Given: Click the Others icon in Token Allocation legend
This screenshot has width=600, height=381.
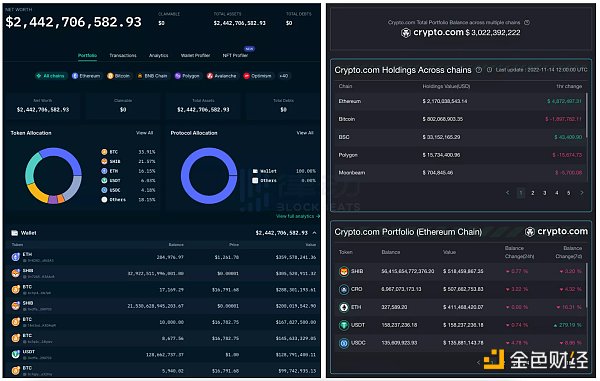Looking at the screenshot, I should coord(104,200).
